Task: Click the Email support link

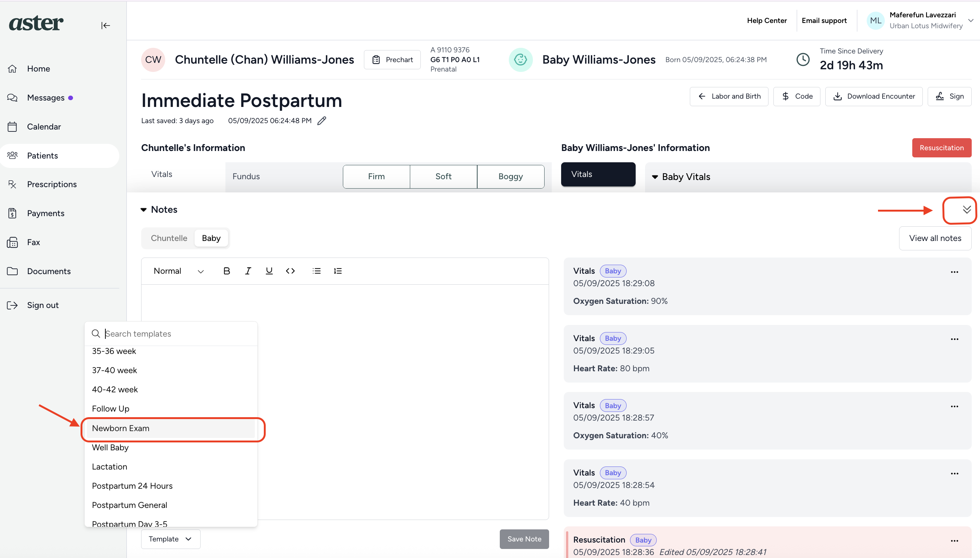Action: [824, 20]
